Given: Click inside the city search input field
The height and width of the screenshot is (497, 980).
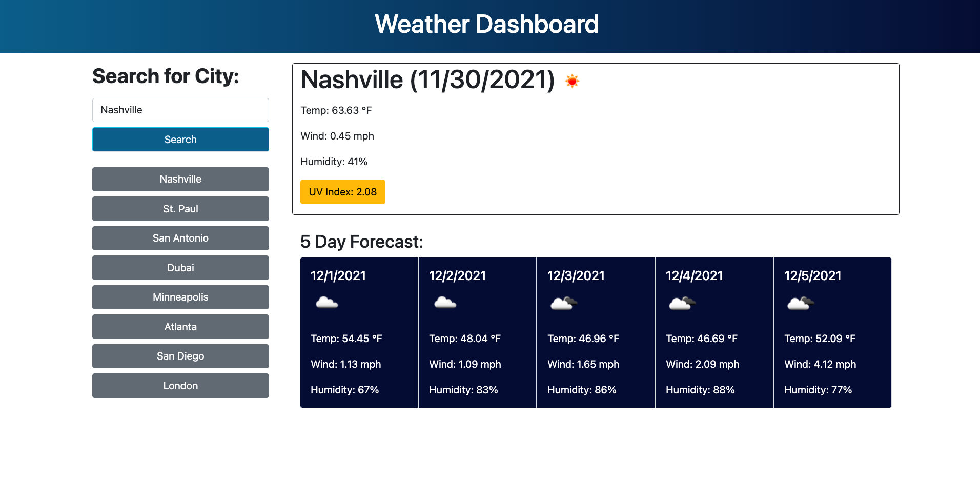Looking at the screenshot, I should pos(180,110).
